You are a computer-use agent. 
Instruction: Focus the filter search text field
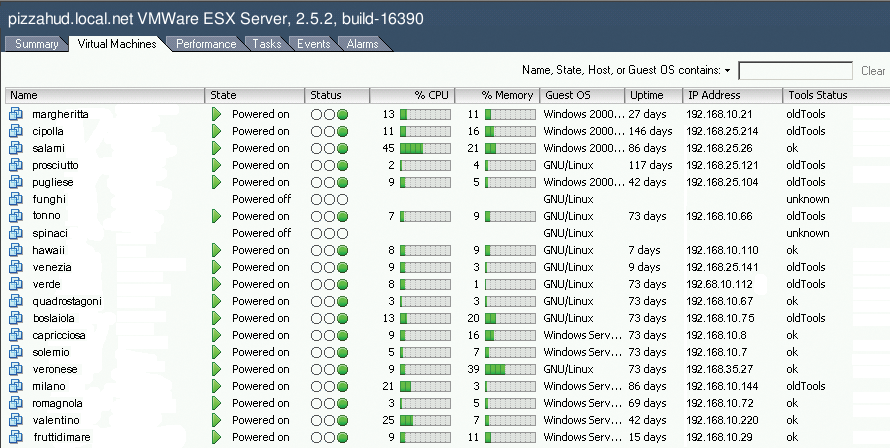795,71
